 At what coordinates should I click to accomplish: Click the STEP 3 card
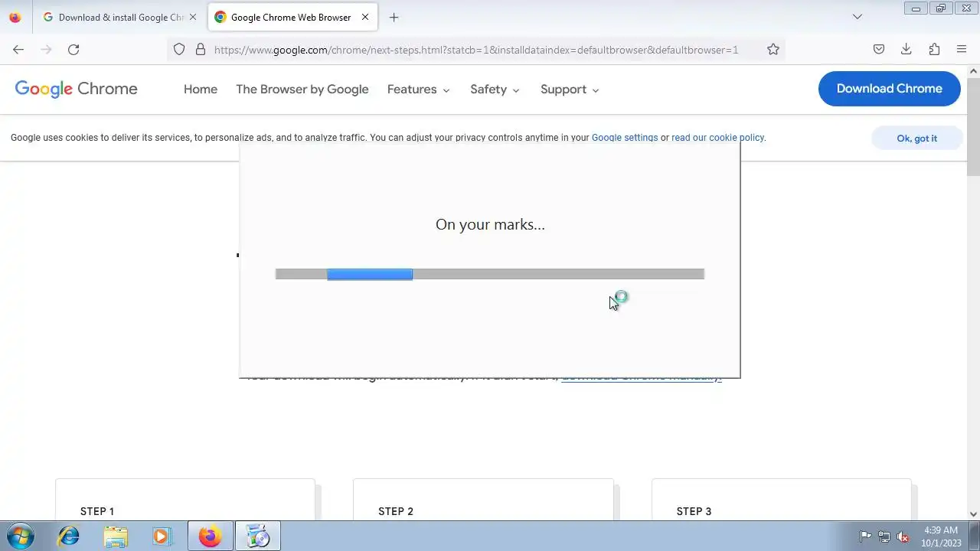[x=782, y=500]
